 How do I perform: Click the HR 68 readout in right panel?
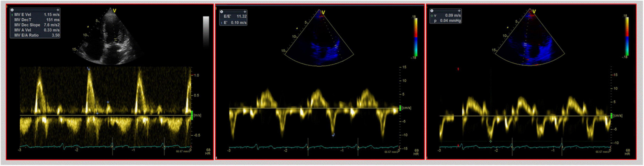628,152
